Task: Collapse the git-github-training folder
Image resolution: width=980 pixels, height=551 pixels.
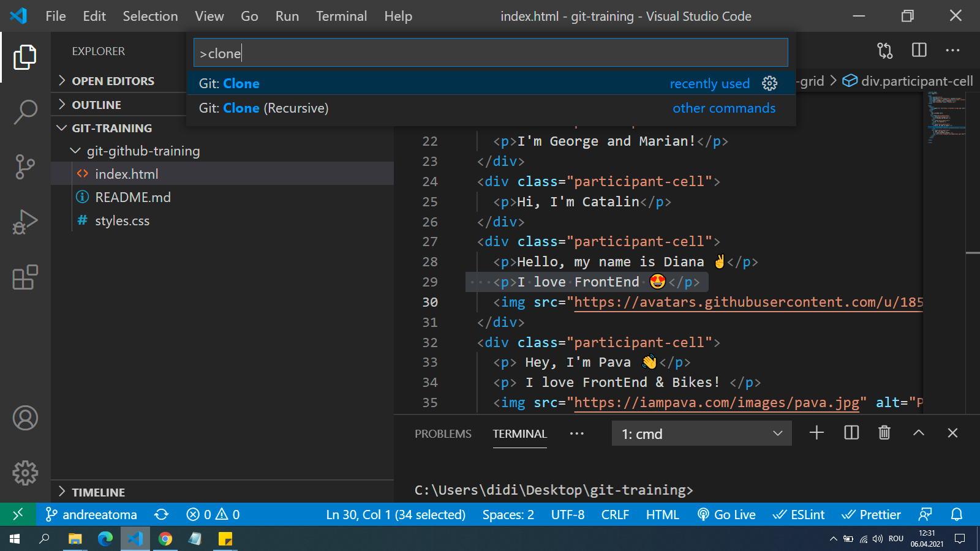Action: (x=142, y=151)
